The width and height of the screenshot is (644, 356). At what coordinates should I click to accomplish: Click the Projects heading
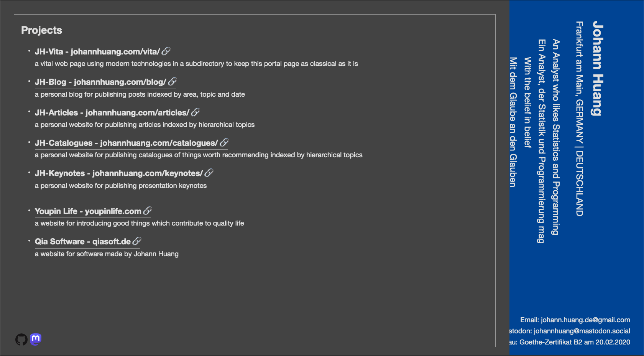tap(41, 30)
